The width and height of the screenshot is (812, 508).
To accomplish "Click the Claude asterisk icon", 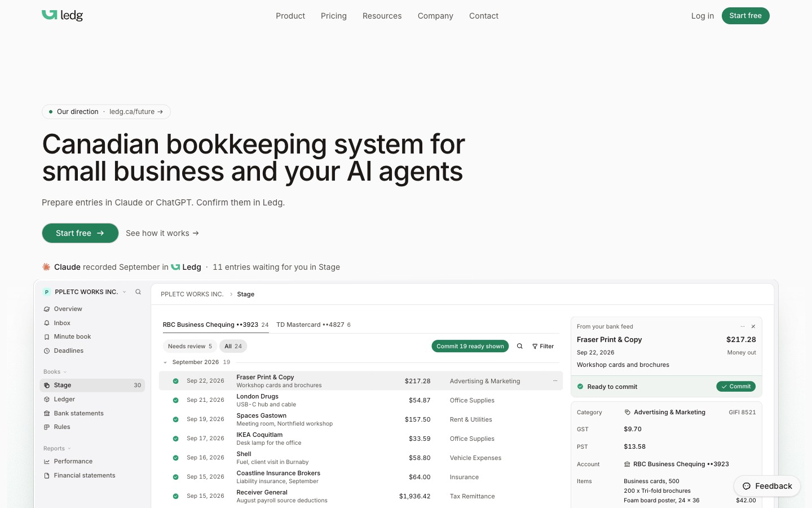I will 46,267.
